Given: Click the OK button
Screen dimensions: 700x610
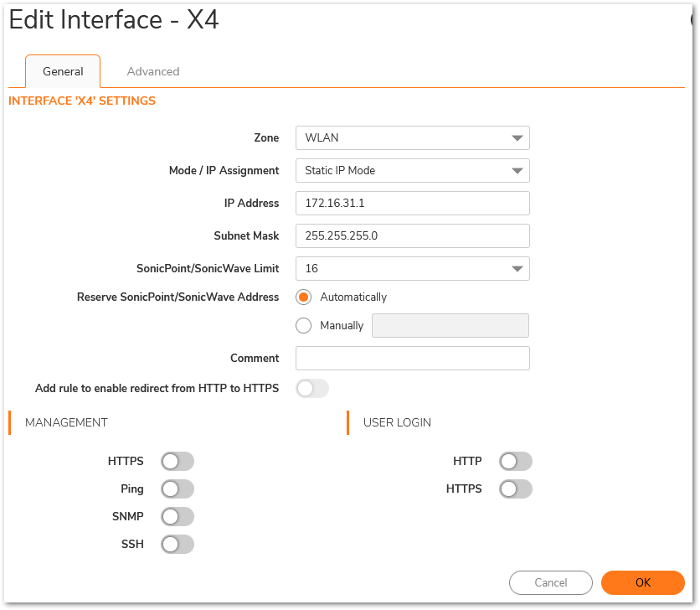Looking at the screenshot, I should click(x=642, y=583).
